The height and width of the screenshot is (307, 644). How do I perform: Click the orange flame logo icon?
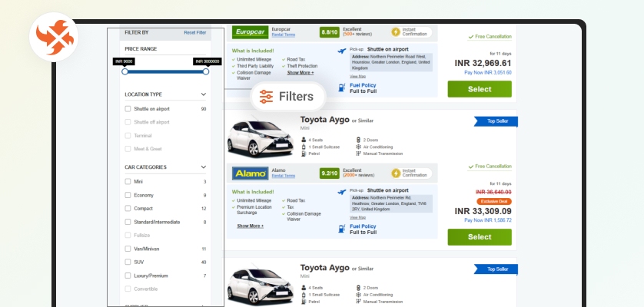tap(54, 37)
